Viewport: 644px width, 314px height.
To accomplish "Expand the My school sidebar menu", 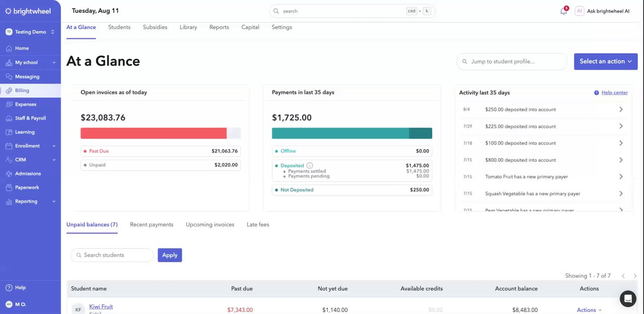I will (x=30, y=62).
